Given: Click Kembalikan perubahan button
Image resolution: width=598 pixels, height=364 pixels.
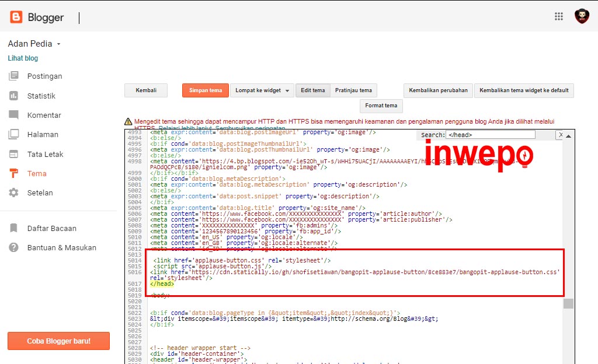Looking at the screenshot, I should tap(438, 90).
